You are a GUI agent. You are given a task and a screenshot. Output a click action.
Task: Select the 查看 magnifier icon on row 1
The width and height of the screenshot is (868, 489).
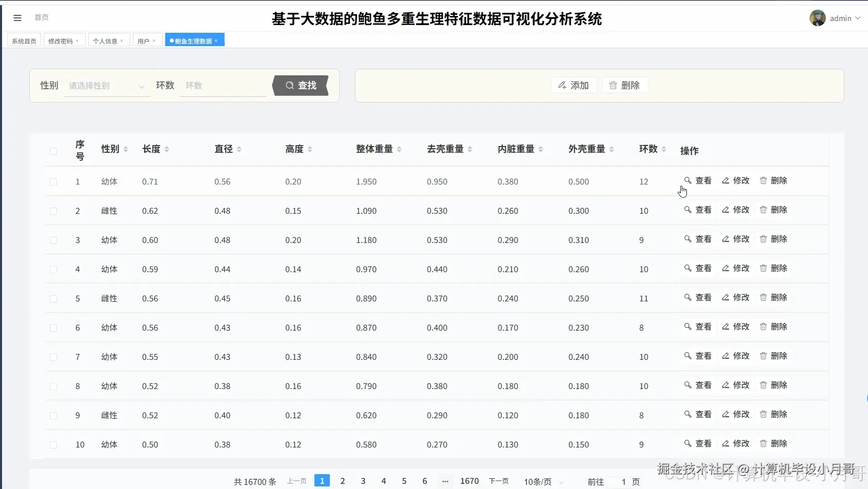pyautogui.click(x=687, y=181)
